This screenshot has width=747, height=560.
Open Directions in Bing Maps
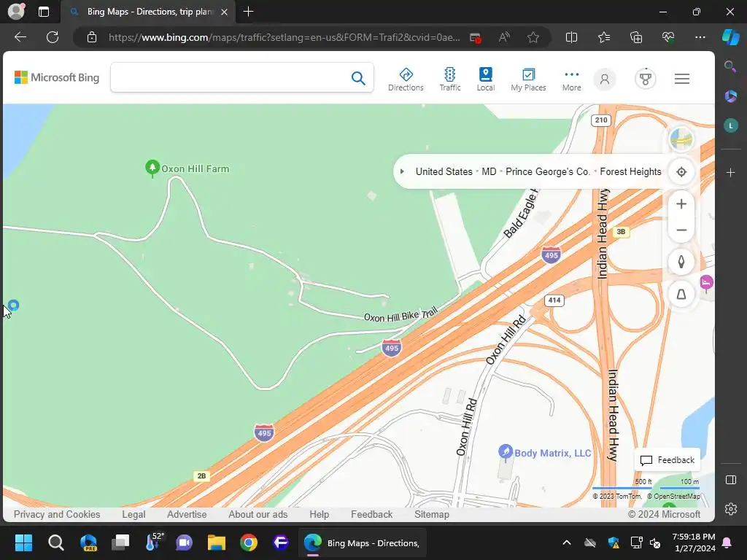click(406, 79)
